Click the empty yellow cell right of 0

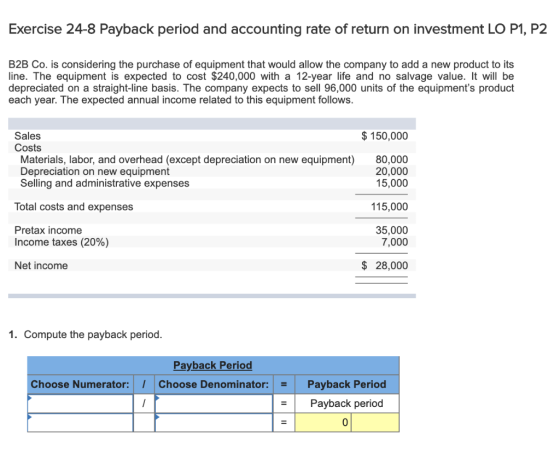pyautogui.click(x=375, y=422)
